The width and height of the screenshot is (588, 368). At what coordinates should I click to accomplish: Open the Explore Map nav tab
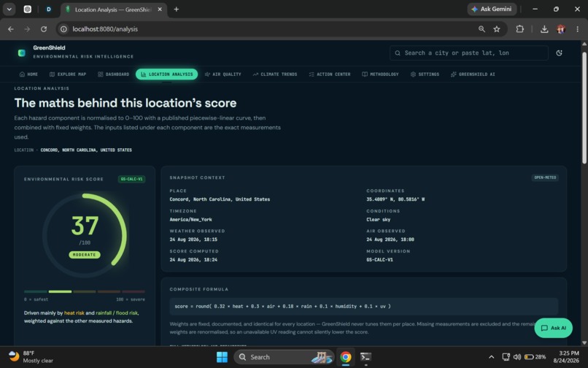[x=68, y=74]
